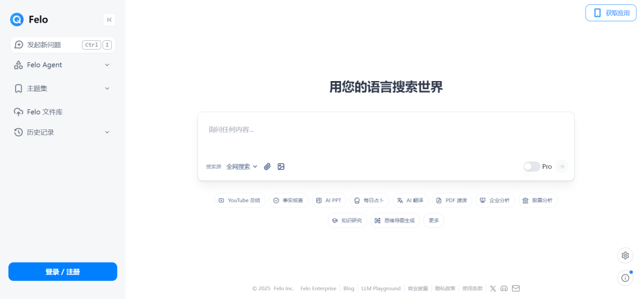The image size is (644, 299).
Task: Select the 知识研究 shortcut
Action: click(x=347, y=220)
